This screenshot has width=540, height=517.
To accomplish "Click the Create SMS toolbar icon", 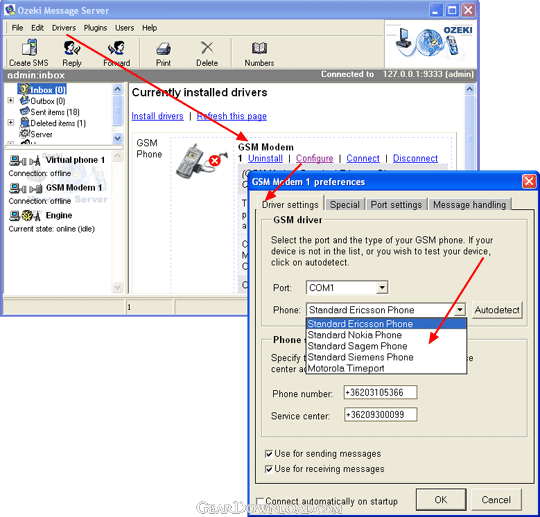I will coord(29,48).
